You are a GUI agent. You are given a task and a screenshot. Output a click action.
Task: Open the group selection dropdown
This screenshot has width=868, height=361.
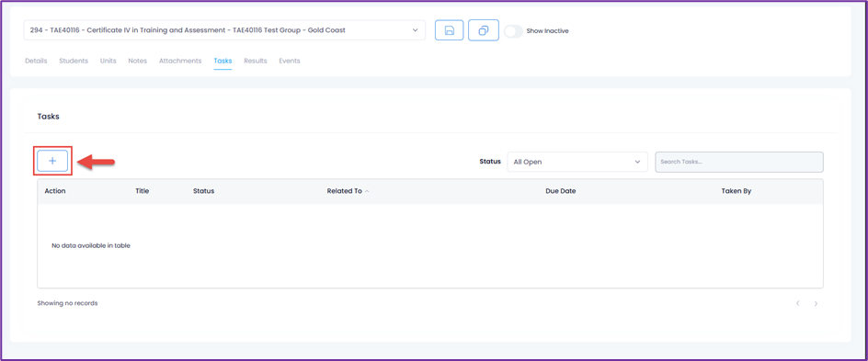[224, 30]
